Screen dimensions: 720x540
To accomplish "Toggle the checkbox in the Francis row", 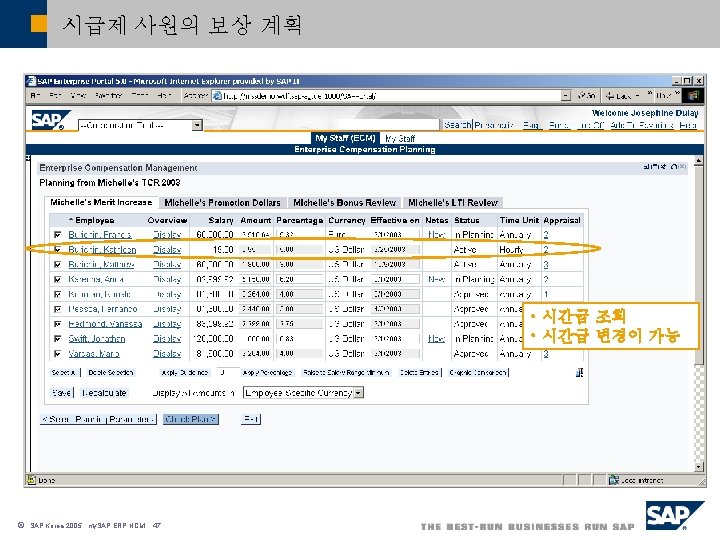I will tap(57, 235).
